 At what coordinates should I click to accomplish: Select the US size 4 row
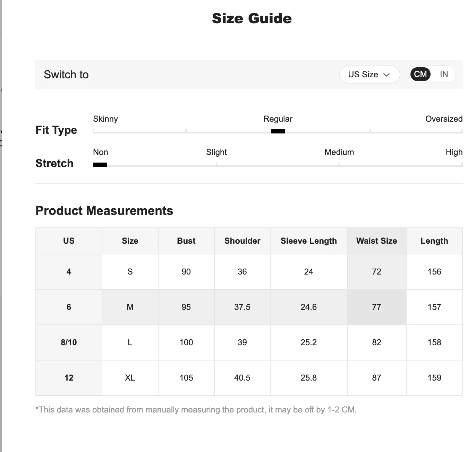[x=69, y=272]
